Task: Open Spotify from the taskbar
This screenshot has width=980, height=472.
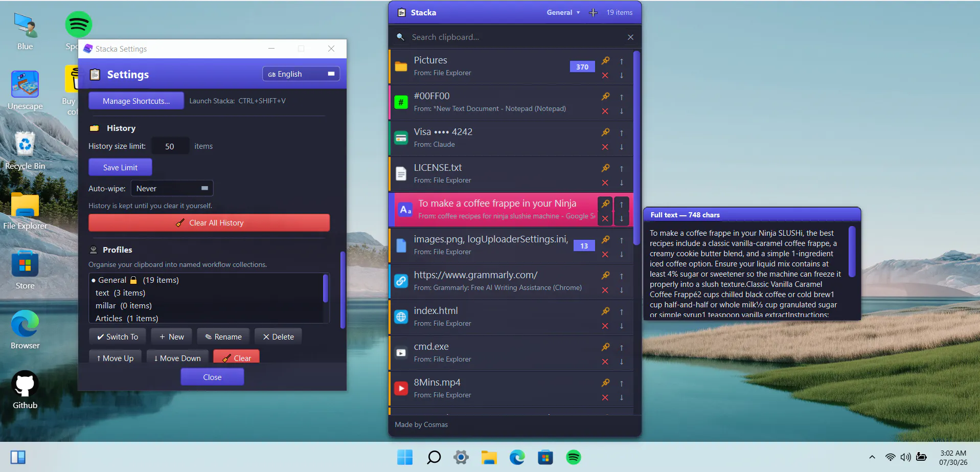Action: [574, 457]
